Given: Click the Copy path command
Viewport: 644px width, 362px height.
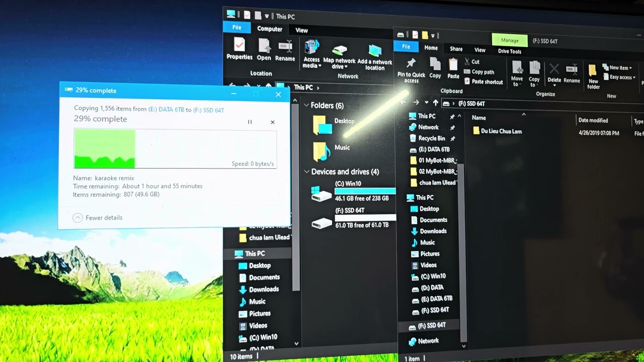Looking at the screenshot, I should [479, 72].
